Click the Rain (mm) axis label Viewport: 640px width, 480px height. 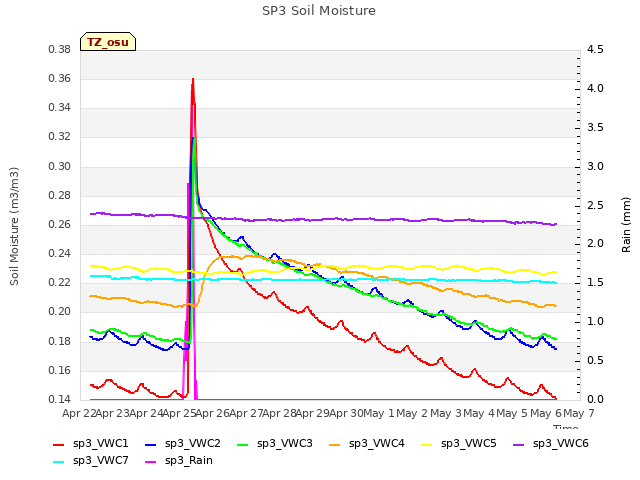pyautogui.click(x=626, y=225)
